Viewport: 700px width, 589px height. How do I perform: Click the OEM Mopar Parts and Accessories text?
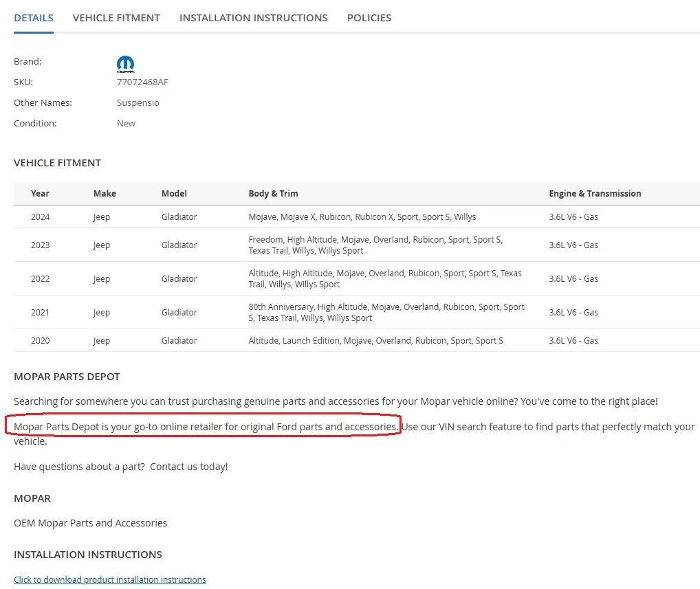click(x=90, y=523)
